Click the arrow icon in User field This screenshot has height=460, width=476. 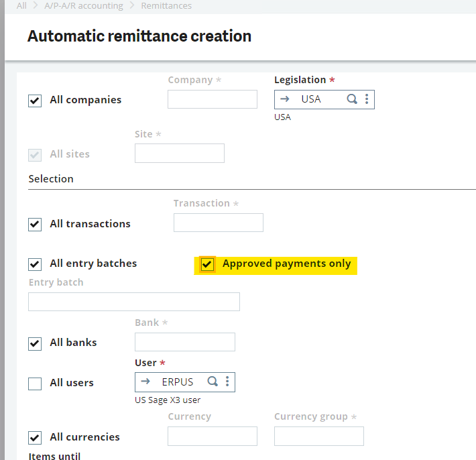[145, 382]
